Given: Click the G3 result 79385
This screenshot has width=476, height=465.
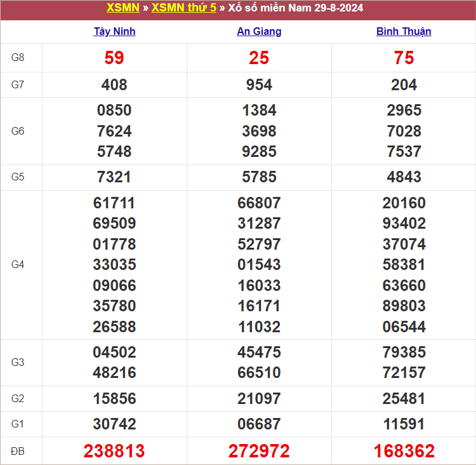Looking at the screenshot, I should click(404, 352).
